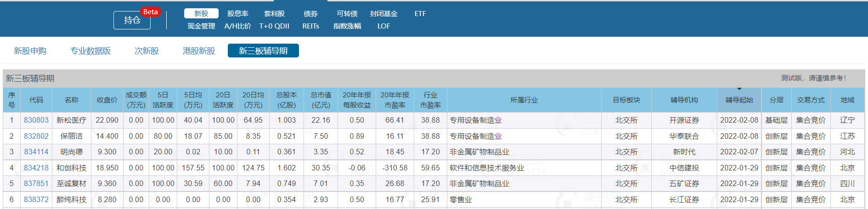Open the 股息率 menu item

click(x=238, y=14)
